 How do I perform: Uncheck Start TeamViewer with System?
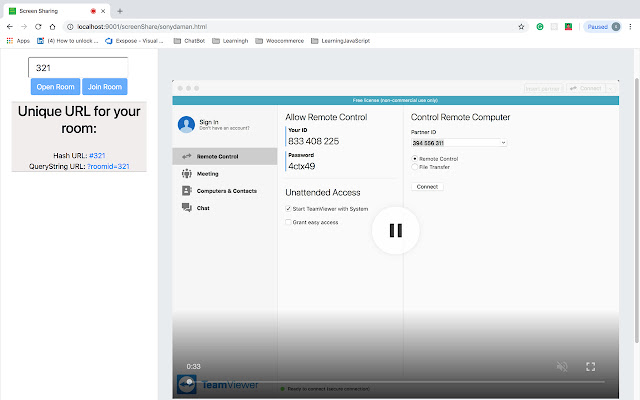click(289, 208)
